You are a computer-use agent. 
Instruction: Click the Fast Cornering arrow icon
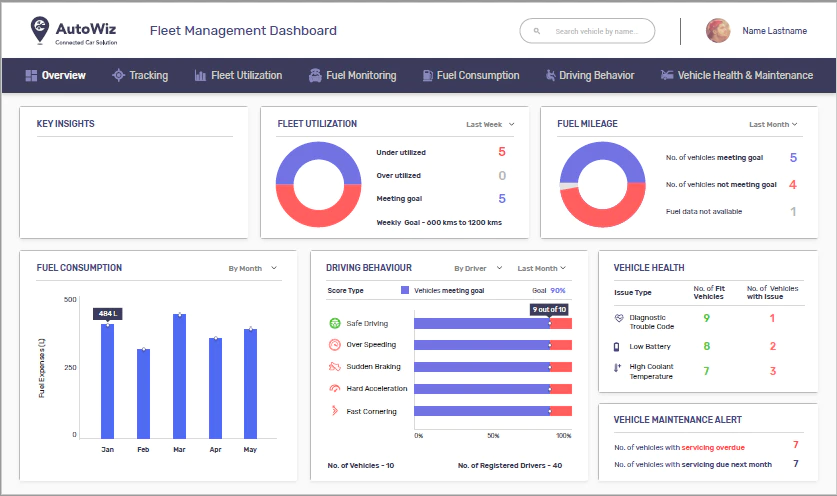pyautogui.click(x=335, y=411)
